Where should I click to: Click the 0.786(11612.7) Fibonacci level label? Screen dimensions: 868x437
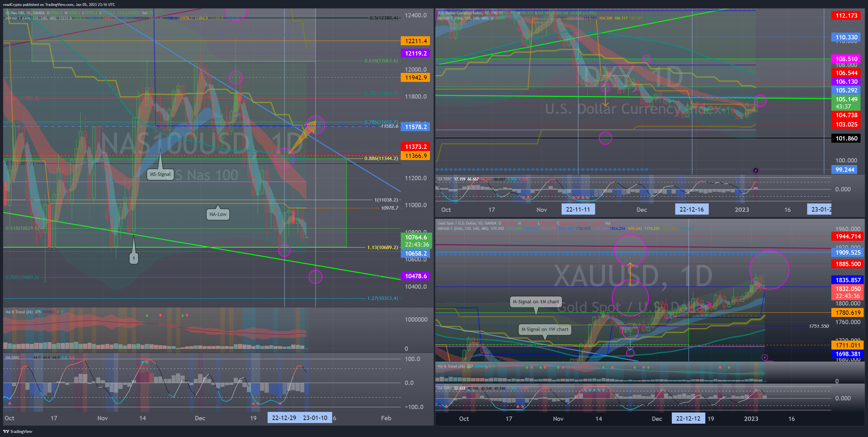(381, 122)
